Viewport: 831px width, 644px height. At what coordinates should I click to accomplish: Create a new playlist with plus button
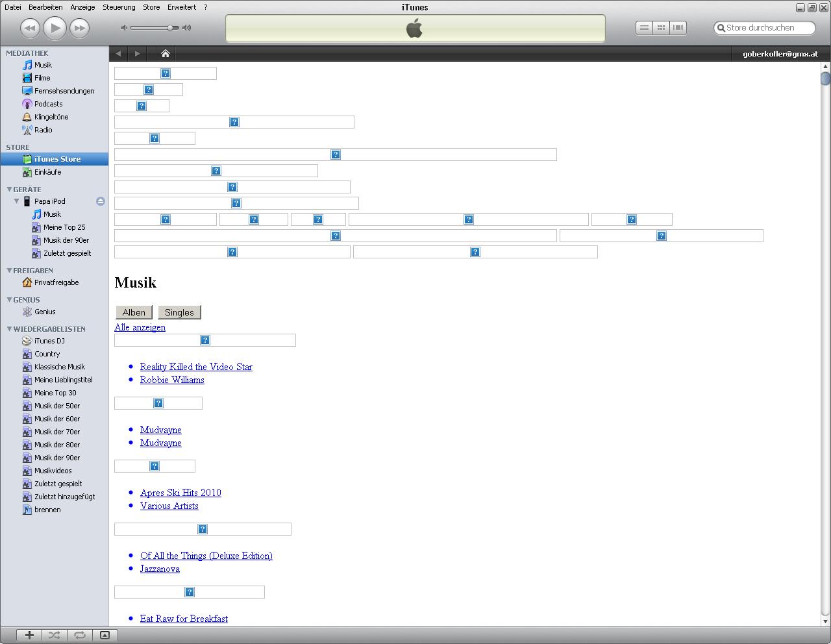[x=29, y=635]
